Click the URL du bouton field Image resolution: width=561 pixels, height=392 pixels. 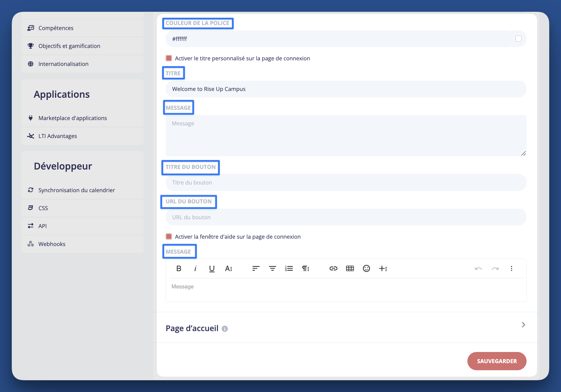pos(346,217)
